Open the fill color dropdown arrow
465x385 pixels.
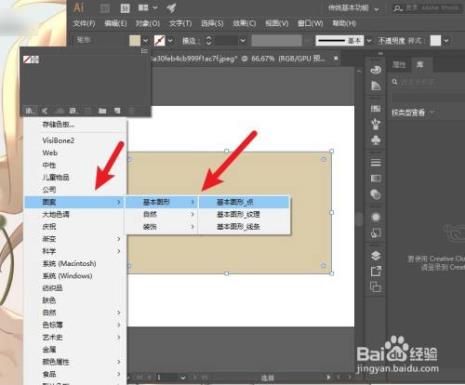146,41
